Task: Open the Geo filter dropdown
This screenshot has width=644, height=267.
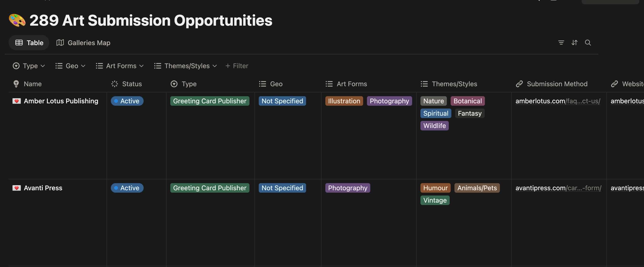Action: coord(70,66)
